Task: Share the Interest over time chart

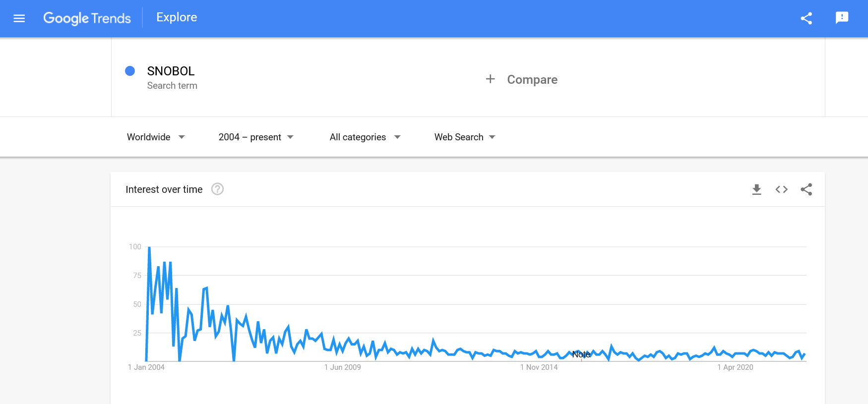Action: point(806,189)
